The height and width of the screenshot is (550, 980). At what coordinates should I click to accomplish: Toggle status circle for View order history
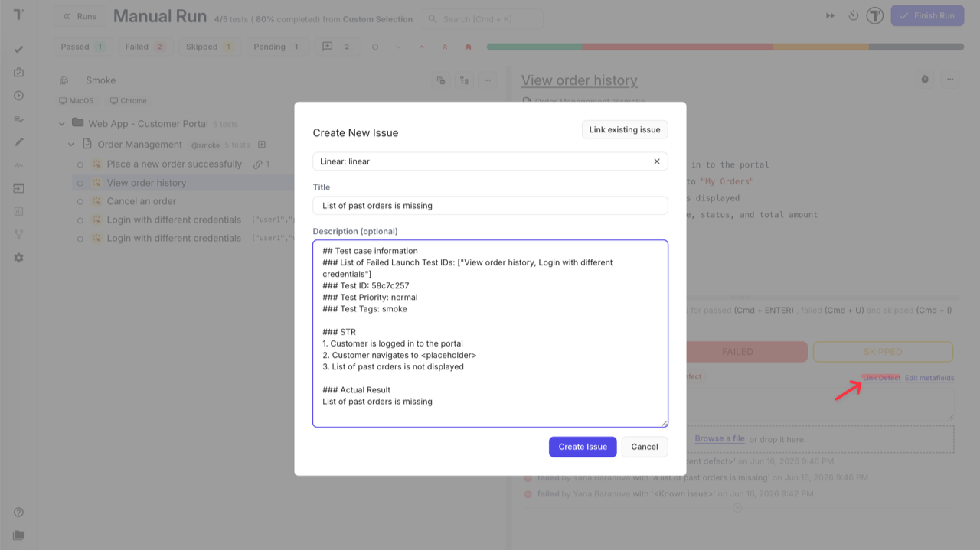tap(80, 183)
